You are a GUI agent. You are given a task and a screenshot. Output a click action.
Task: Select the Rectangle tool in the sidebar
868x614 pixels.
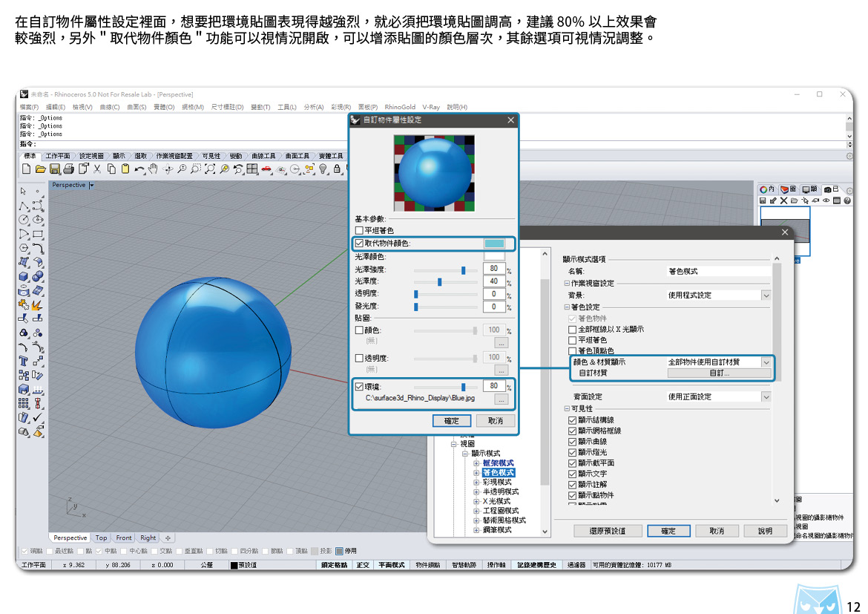point(38,235)
